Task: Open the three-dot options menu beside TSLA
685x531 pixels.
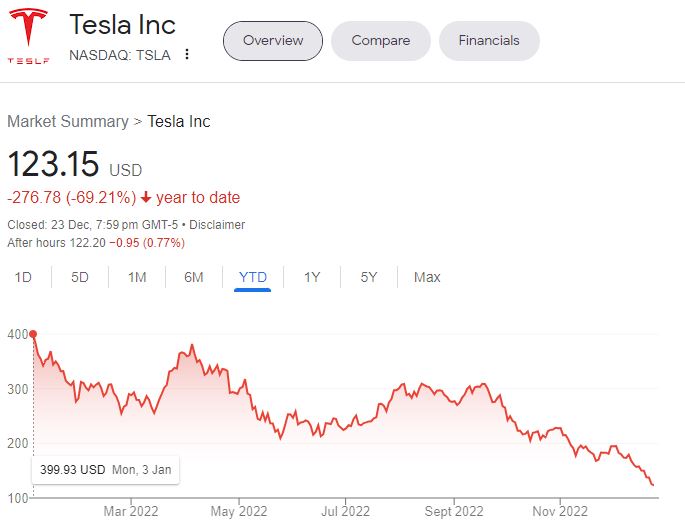Action: 187,54
